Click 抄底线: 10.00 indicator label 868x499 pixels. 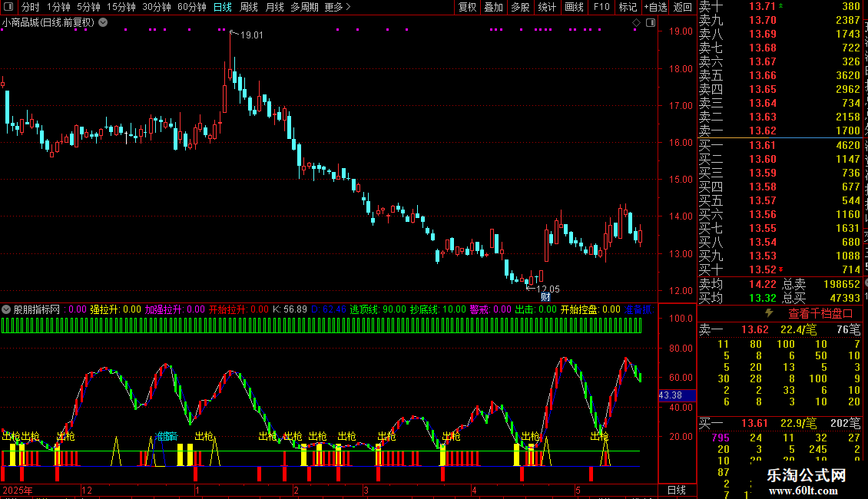(438, 309)
